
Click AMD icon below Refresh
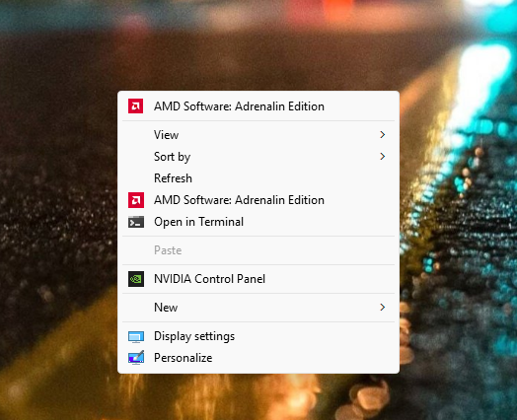coord(136,200)
